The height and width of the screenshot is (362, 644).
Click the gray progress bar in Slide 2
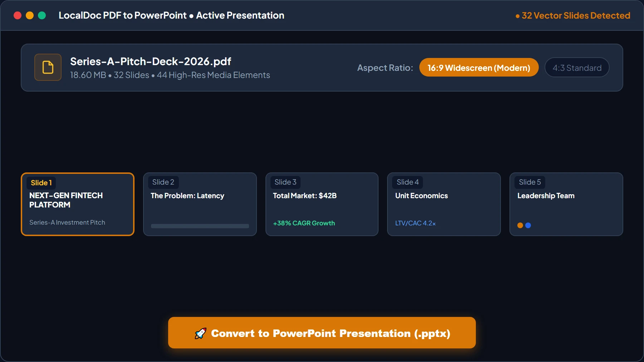point(200,226)
